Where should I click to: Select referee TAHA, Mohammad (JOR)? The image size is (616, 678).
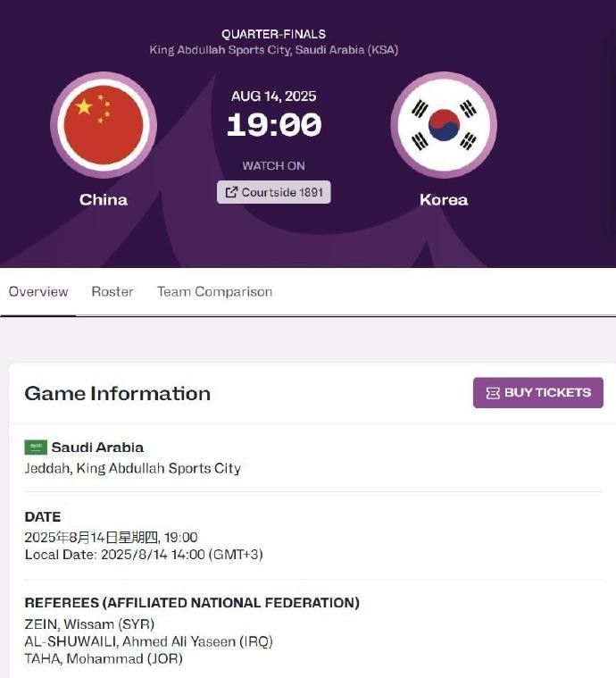[x=103, y=658]
